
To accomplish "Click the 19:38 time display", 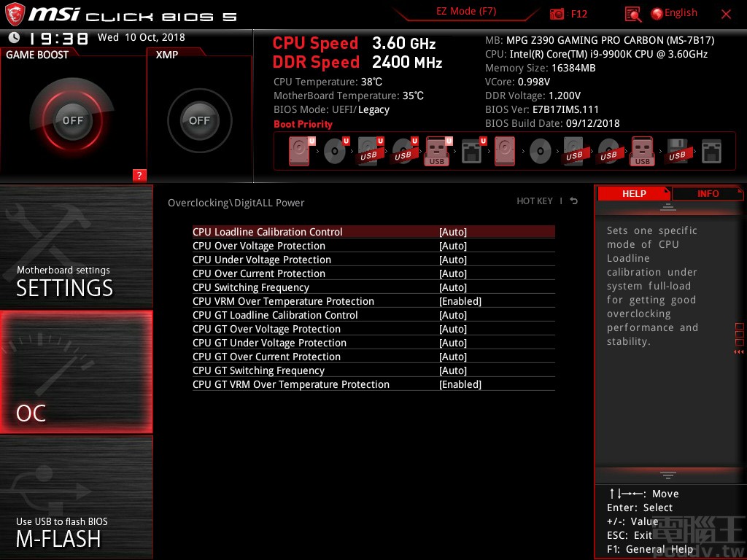I will pos(58,38).
